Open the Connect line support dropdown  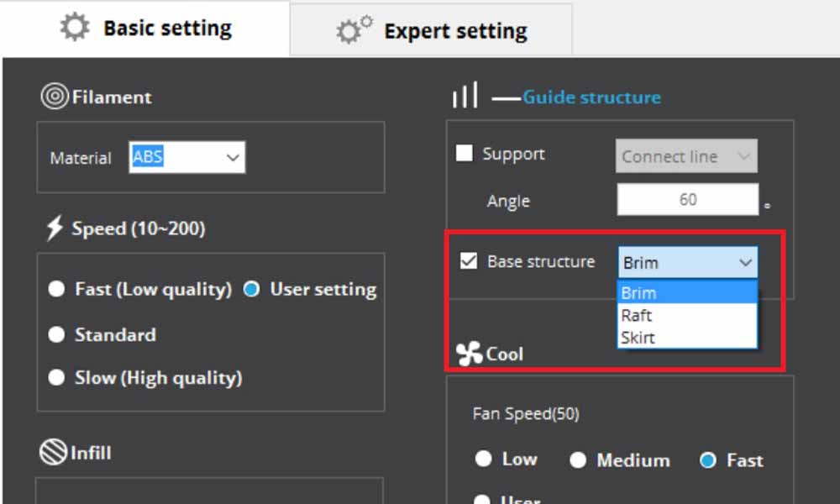[x=686, y=156]
